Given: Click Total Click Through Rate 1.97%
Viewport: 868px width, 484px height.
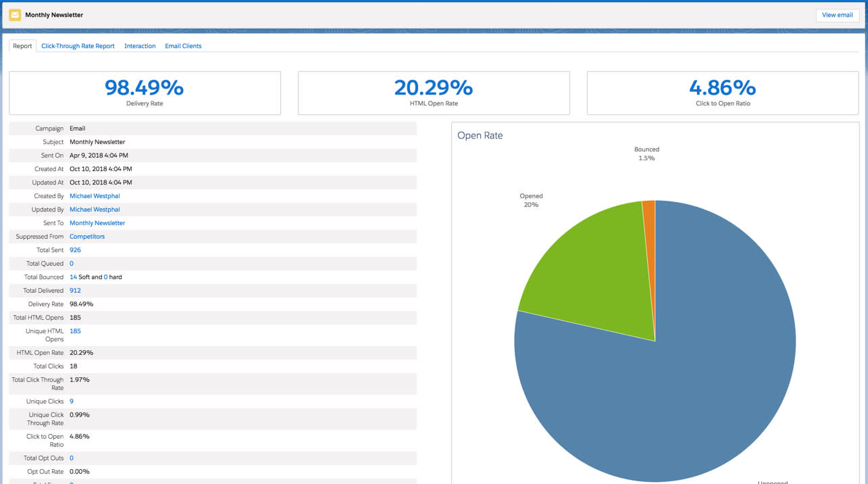Looking at the screenshot, I should 80,380.
